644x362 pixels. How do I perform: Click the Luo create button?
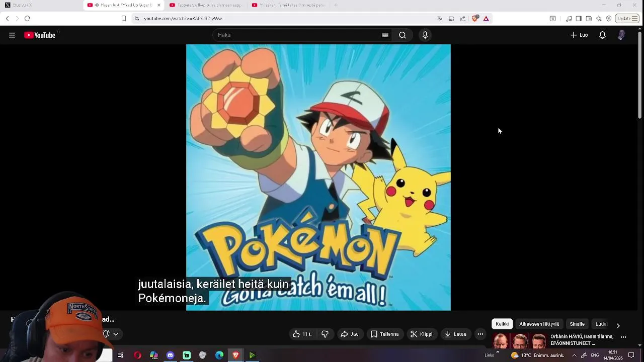click(x=579, y=35)
